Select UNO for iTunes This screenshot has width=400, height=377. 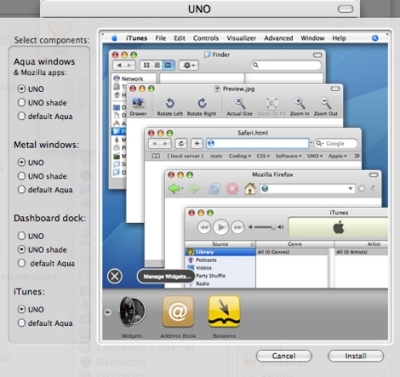point(22,309)
